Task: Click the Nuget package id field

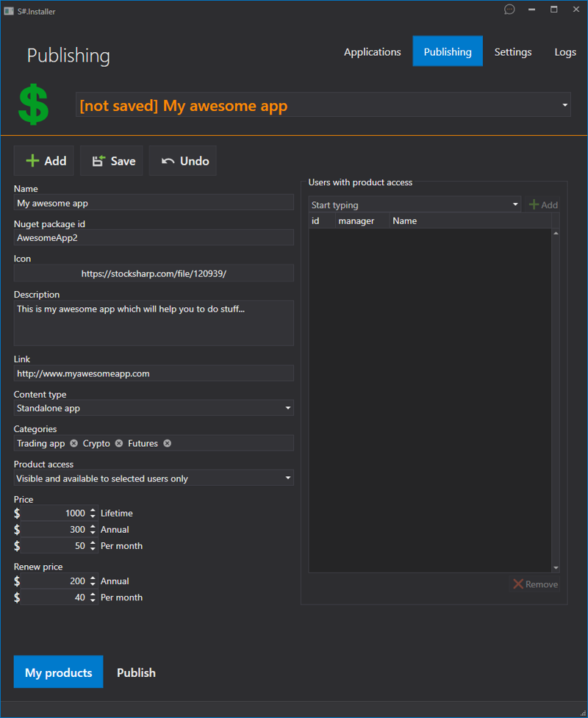Action: point(154,237)
